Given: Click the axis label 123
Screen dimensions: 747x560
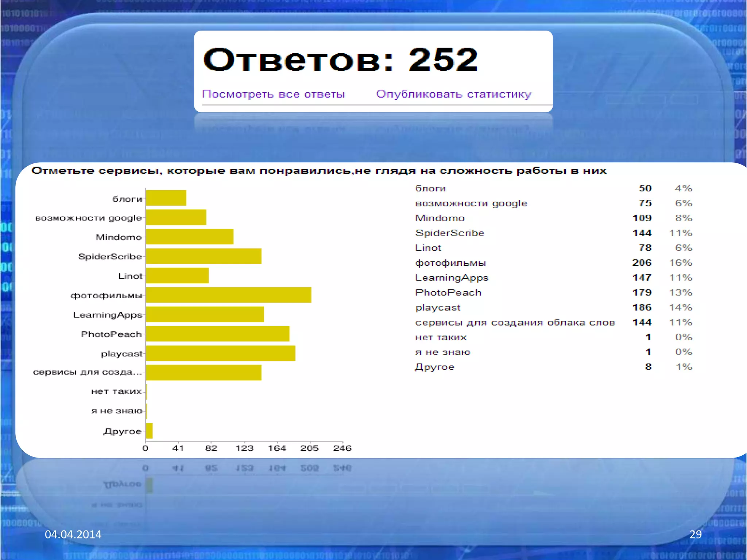Looking at the screenshot, I should pos(244,448).
